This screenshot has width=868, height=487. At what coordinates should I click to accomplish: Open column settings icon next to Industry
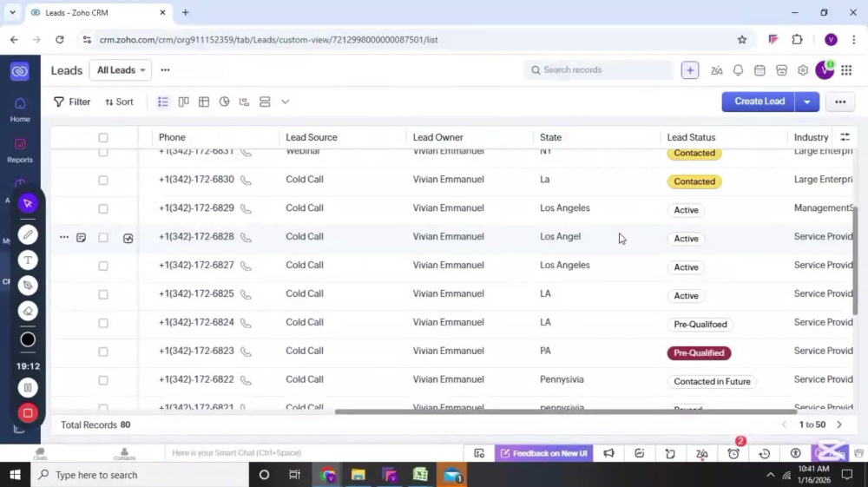click(x=845, y=137)
